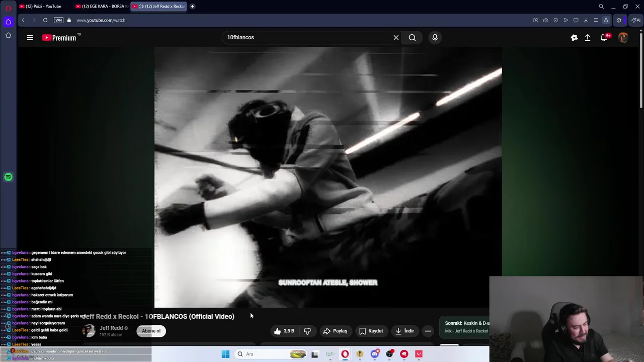Viewport: 644px width, 362px height.
Task: Click the video player to pause
Action: click(x=328, y=177)
